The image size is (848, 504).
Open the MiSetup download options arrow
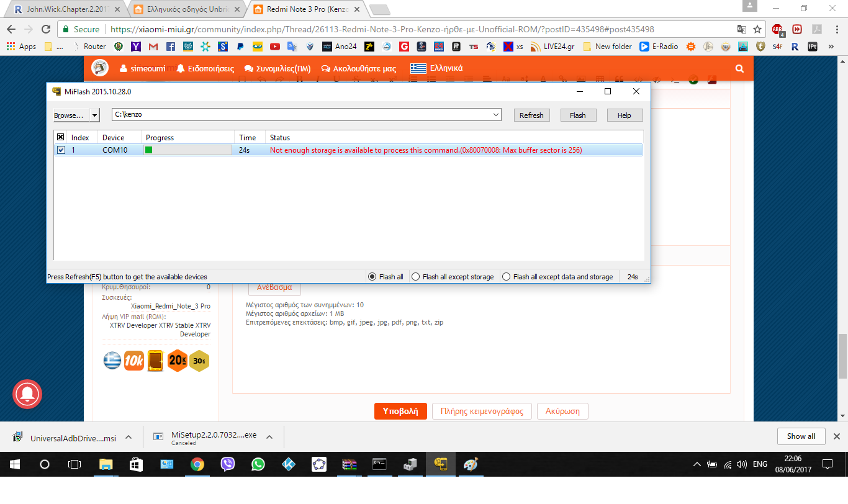coord(269,437)
